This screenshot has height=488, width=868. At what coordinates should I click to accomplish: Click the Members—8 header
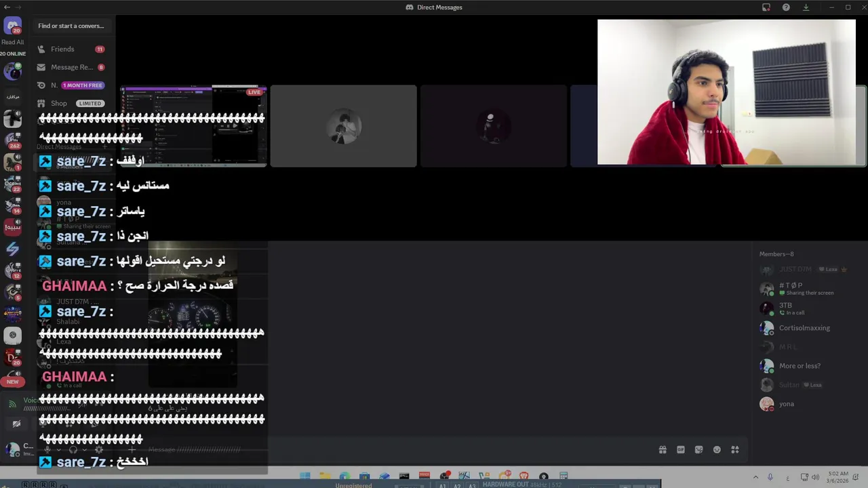tap(776, 254)
